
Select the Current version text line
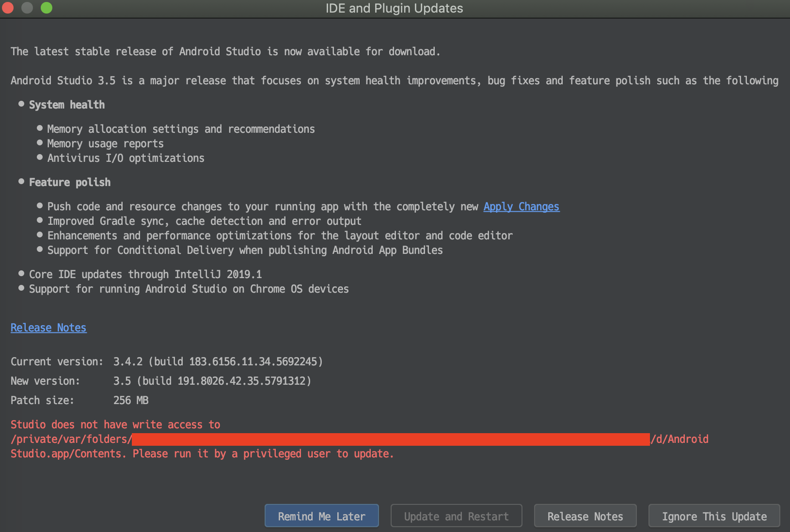(x=166, y=361)
